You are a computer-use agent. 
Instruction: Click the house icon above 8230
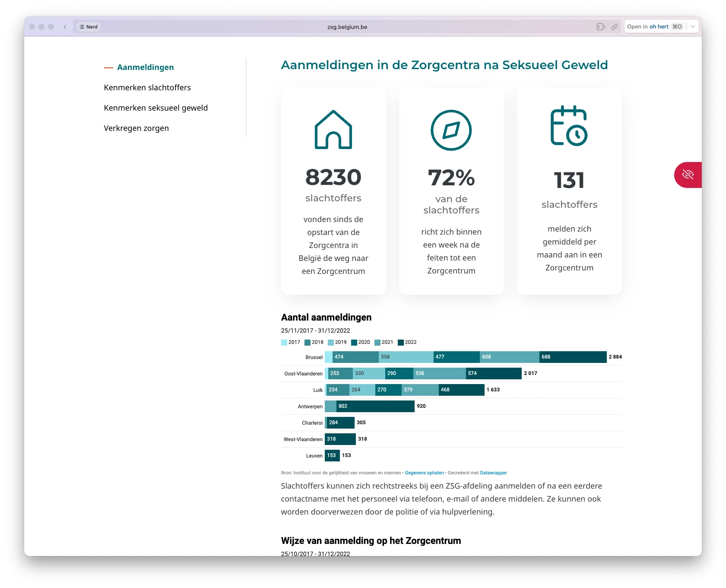pyautogui.click(x=333, y=130)
